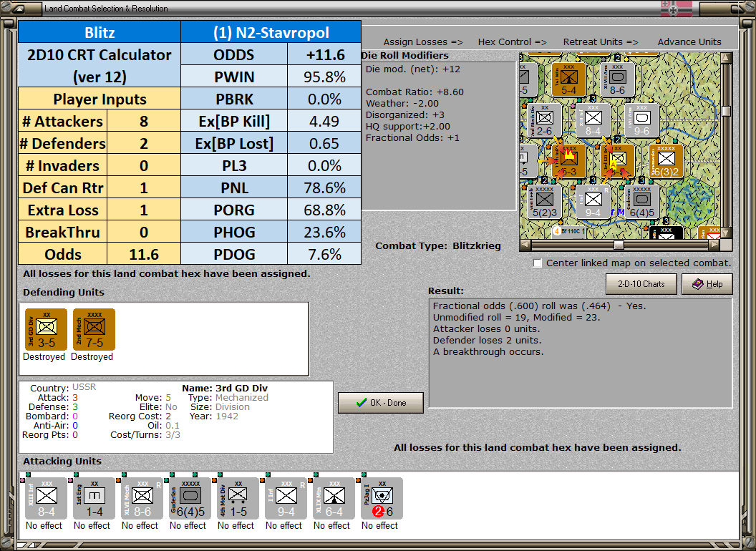The height and width of the screenshot is (551, 756).
Task: Click the (1) N2-Stavropol header cell
Action: [x=271, y=32]
